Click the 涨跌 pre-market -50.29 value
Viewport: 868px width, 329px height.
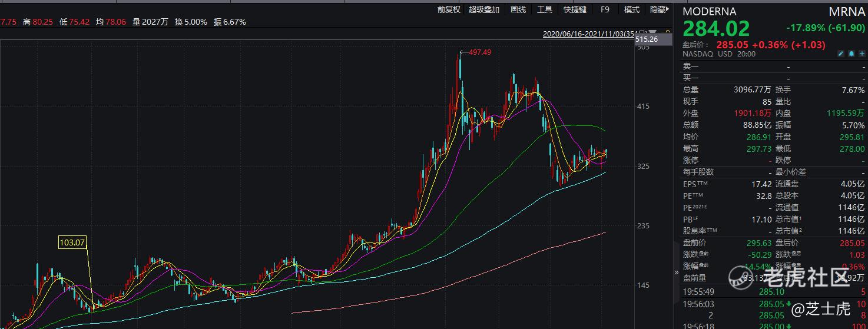[759, 255]
